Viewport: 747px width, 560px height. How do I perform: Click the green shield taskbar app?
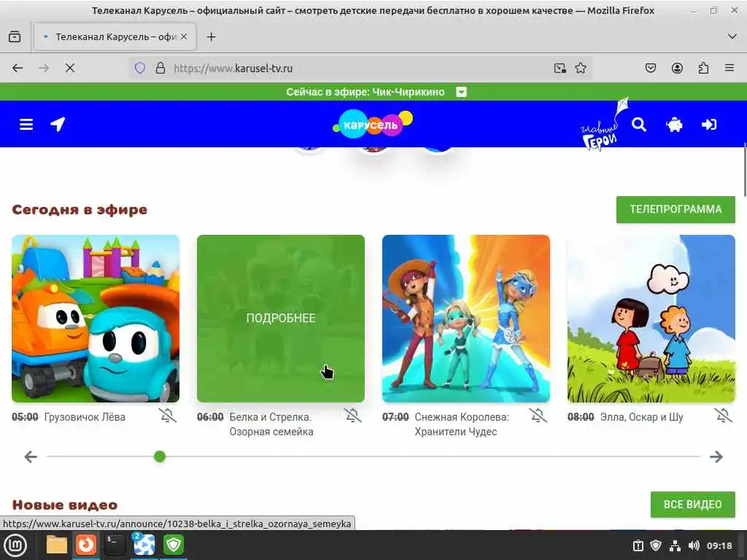pyautogui.click(x=174, y=545)
